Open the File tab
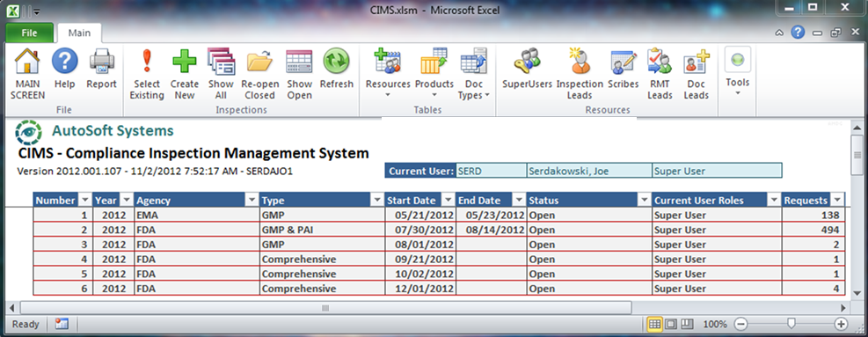 tap(29, 33)
